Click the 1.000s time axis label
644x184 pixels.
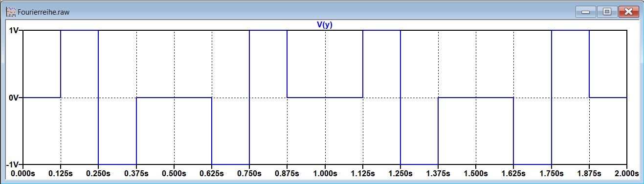[325, 174]
